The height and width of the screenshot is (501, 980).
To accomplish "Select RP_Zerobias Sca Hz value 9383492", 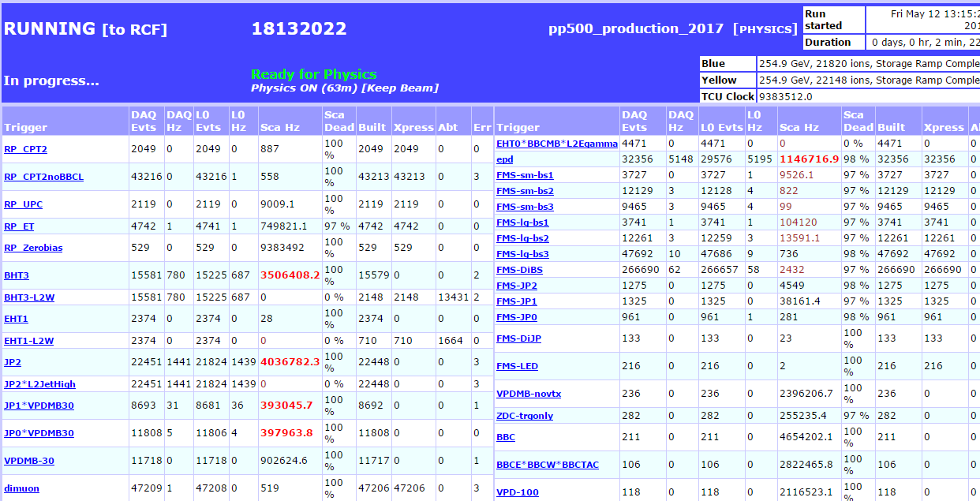I will click(283, 248).
